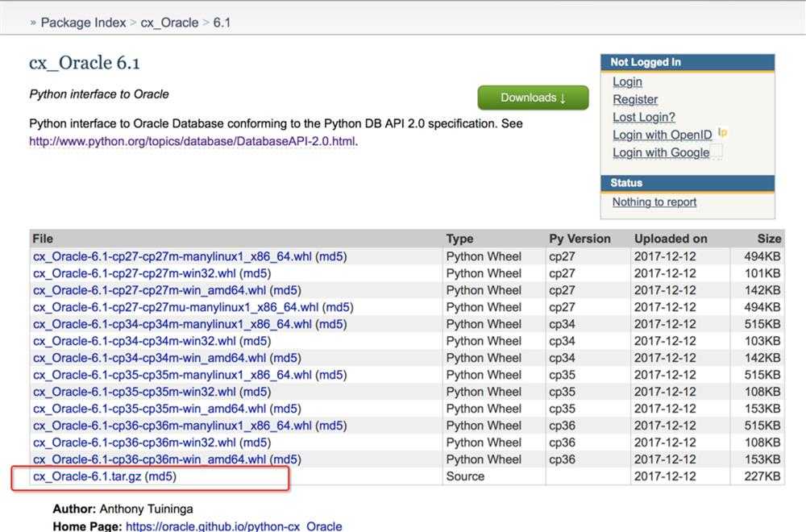Open the Lost Login? link
The height and width of the screenshot is (532, 806).
point(643,117)
